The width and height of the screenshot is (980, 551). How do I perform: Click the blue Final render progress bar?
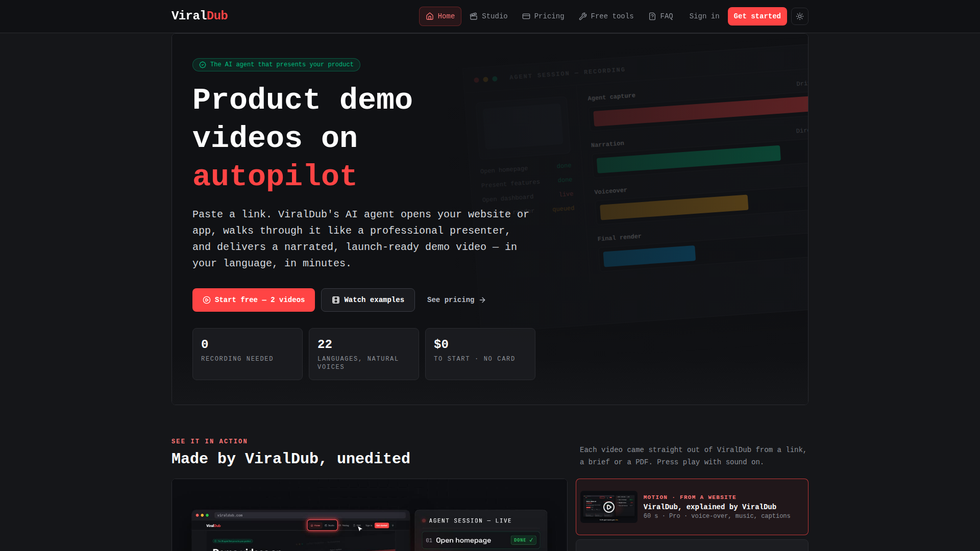[x=649, y=256]
